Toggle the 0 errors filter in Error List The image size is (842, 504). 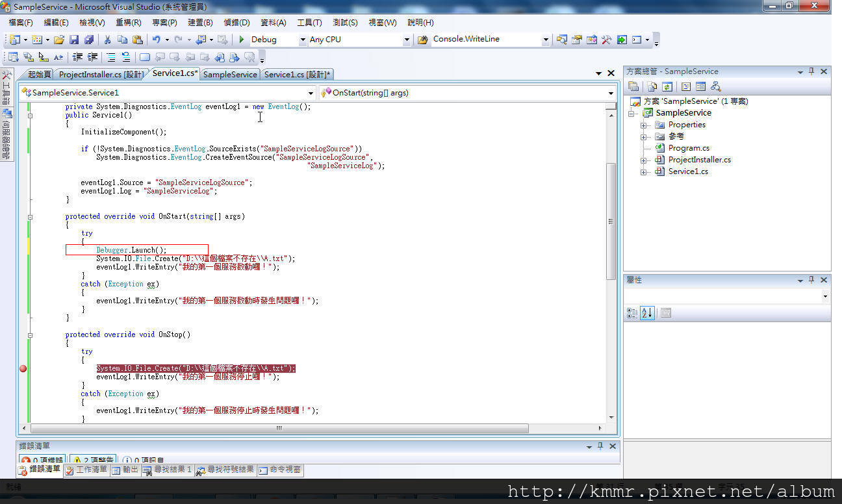click(x=42, y=460)
